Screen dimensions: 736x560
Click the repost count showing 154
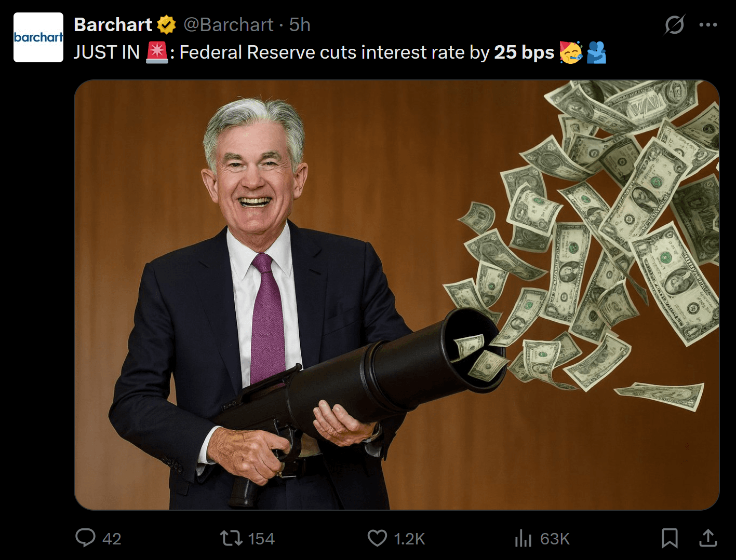(261, 539)
